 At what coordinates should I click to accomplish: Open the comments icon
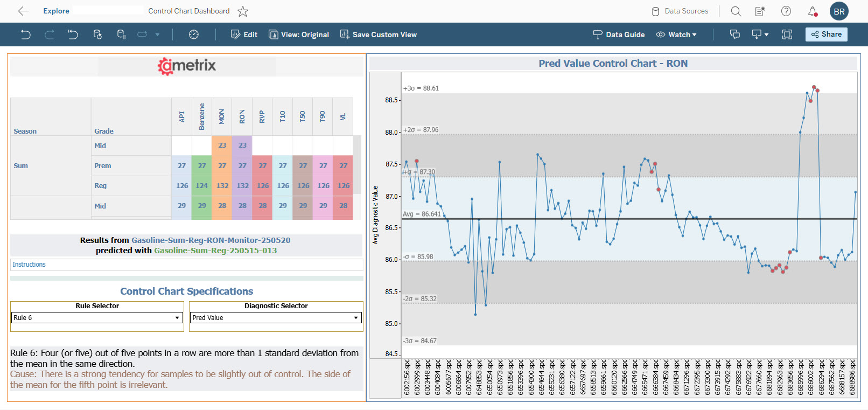(734, 34)
